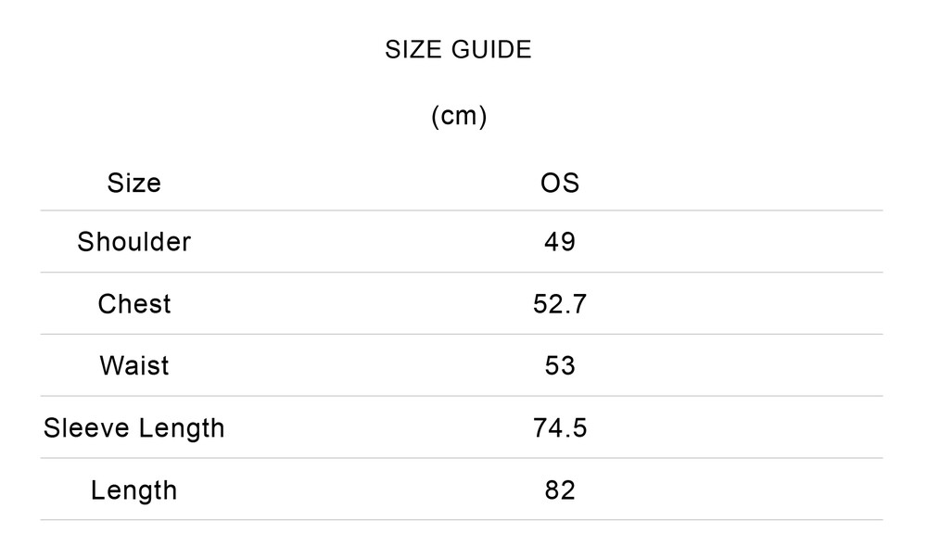Click the bottom divider line under Length row
Image resolution: width=927 pixels, height=560 pixels.
click(462, 520)
